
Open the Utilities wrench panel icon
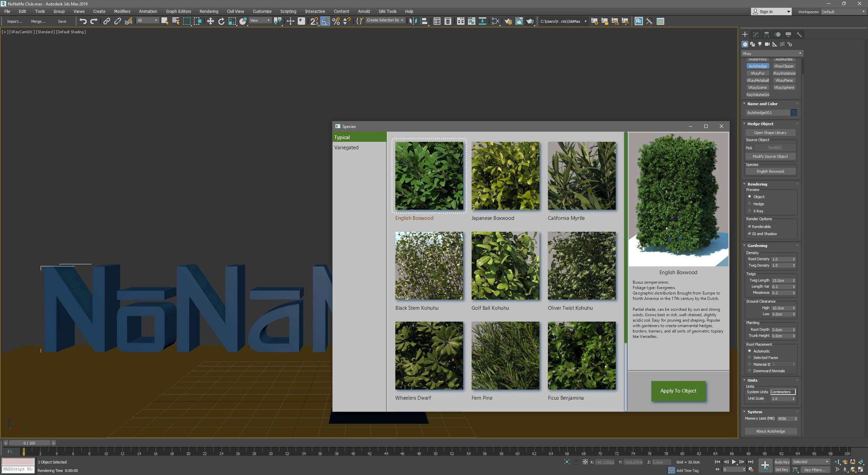(x=799, y=35)
